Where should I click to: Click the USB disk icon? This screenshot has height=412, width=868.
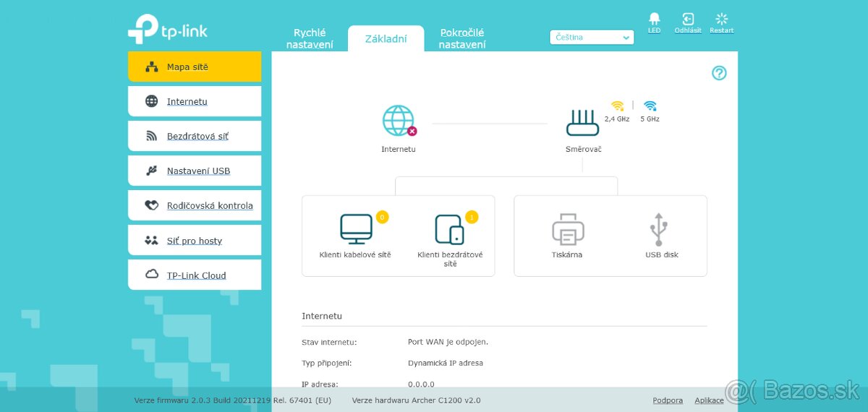tap(658, 229)
